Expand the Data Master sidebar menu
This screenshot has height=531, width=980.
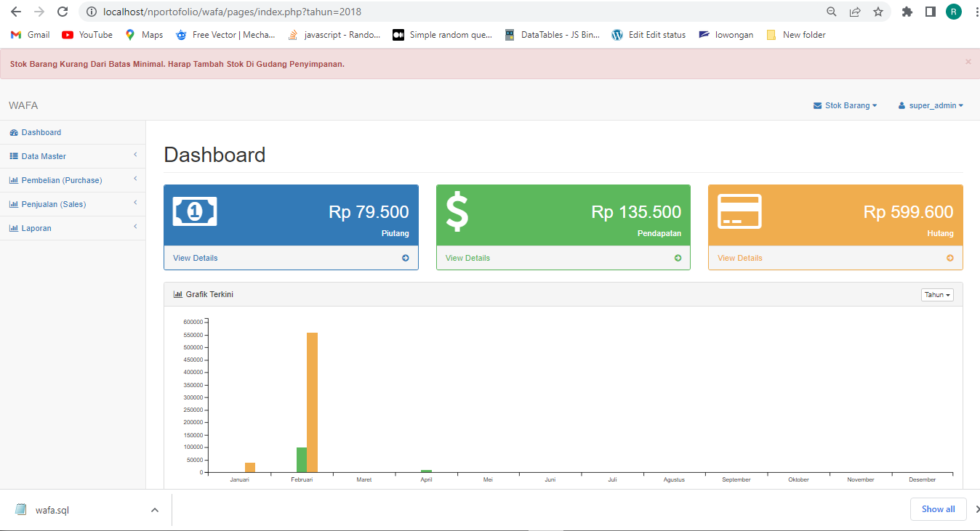[x=44, y=156]
